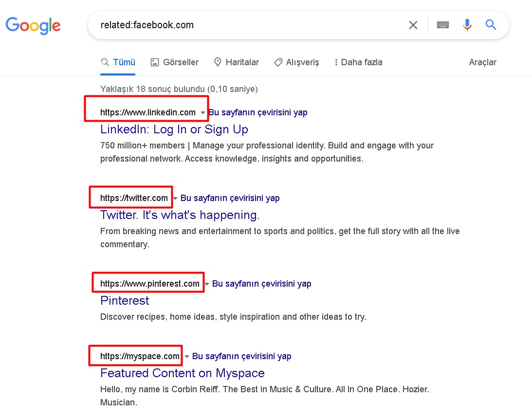Open the Haritalar tab
The height and width of the screenshot is (419, 532).
[236, 62]
